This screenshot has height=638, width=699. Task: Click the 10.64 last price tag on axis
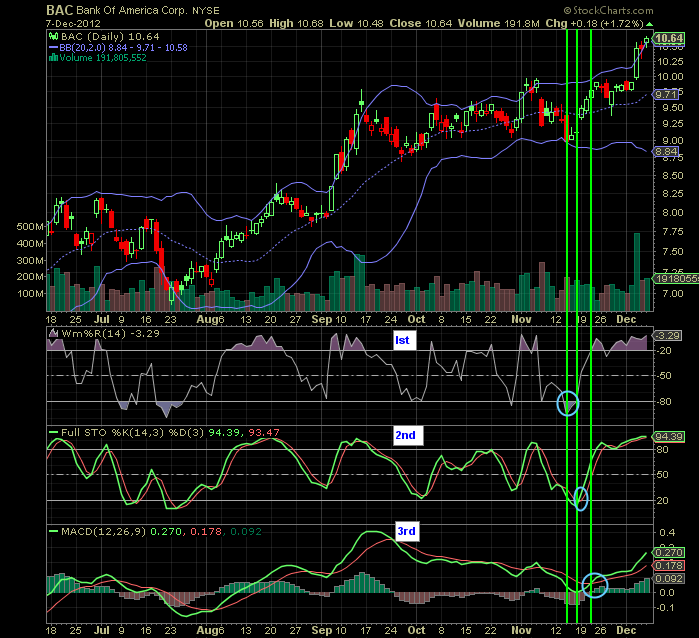669,38
